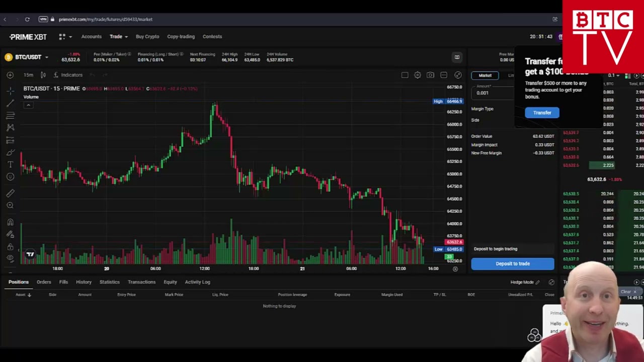The width and height of the screenshot is (644, 362).
Task: Select the trend line drawing tool
Action: click(10, 103)
